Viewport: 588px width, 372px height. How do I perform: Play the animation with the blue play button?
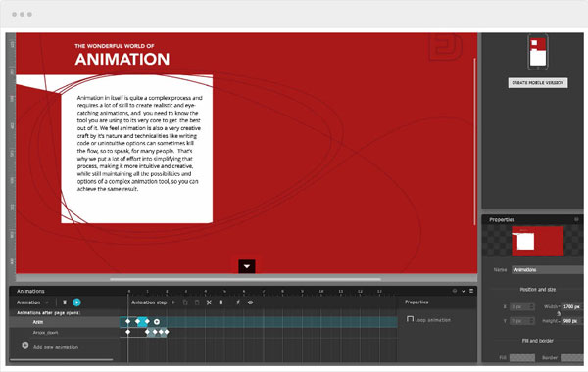[76, 302]
